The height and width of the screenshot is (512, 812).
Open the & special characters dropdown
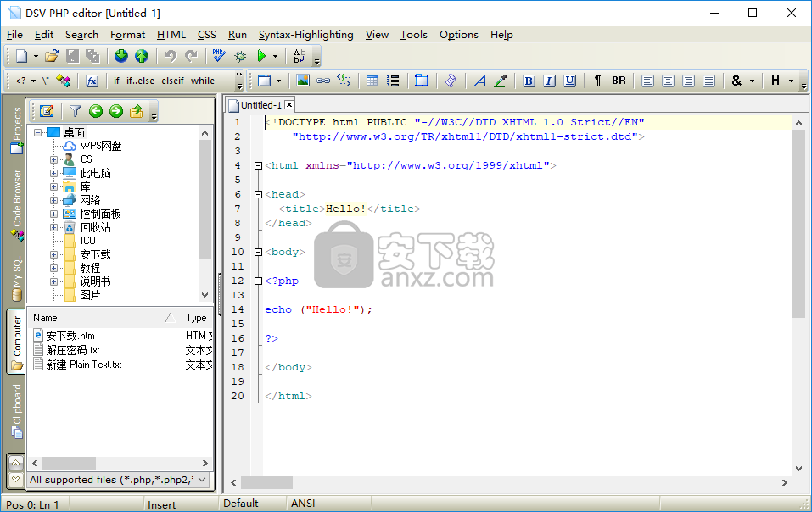point(752,81)
